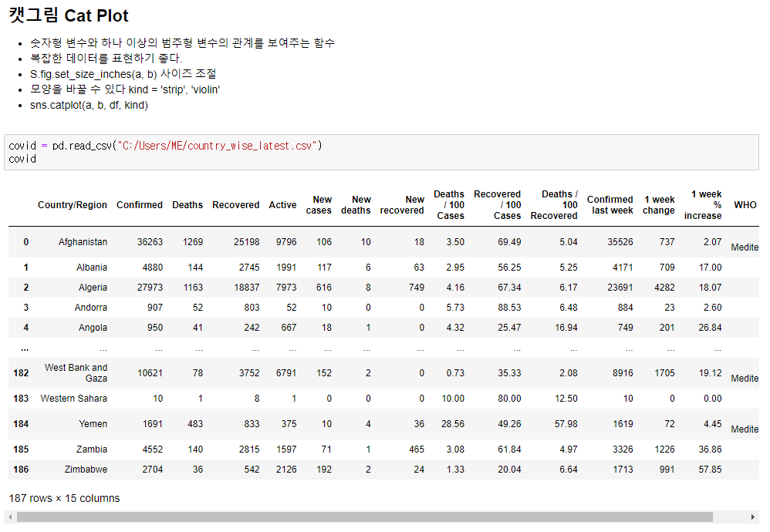Click the 'Country/Region' column header
Image resolution: width=770 pixels, height=532 pixels.
(73, 204)
